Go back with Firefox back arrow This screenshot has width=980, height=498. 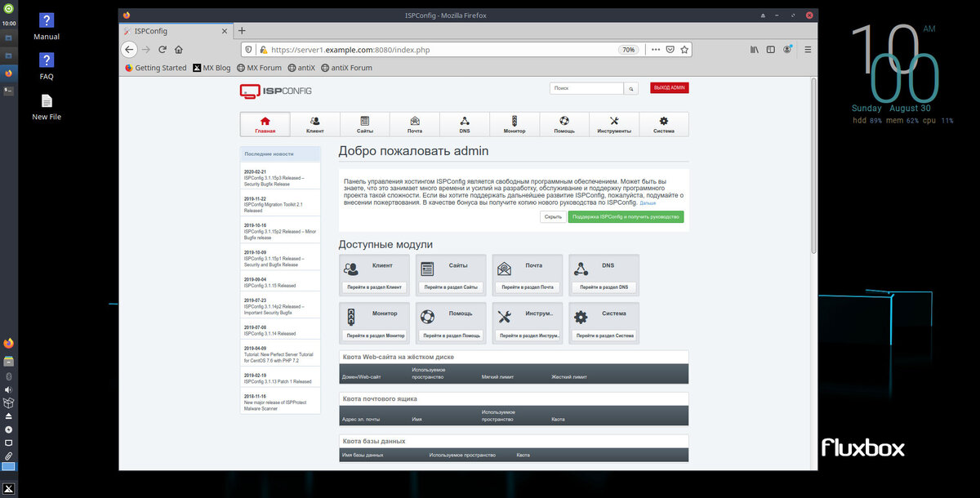coord(128,49)
